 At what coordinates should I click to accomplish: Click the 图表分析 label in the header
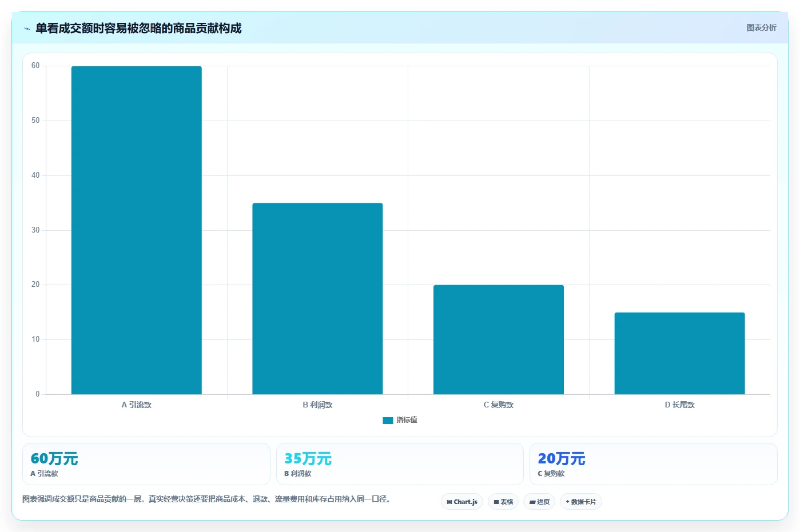pyautogui.click(x=761, y=27)
